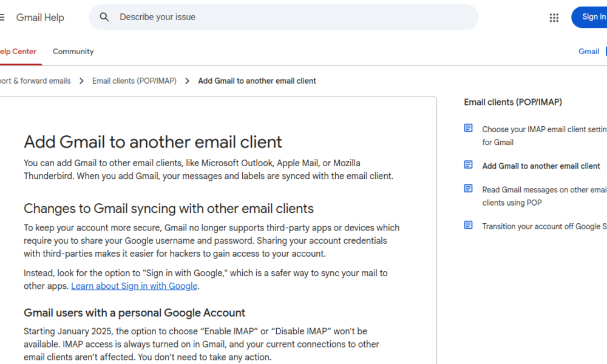The height and width of the screenshot is (364, 607).
Task: Click heading 'Changes to Gmail syncing with other email clients'
Action: click(169, 209)
